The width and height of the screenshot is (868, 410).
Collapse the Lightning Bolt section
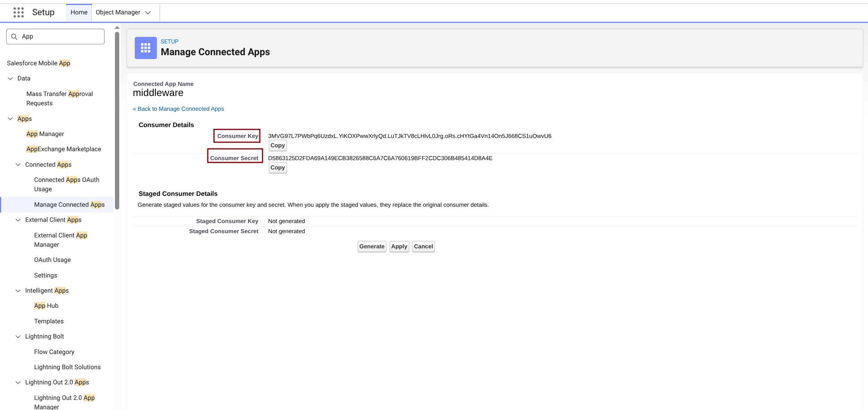18,337
